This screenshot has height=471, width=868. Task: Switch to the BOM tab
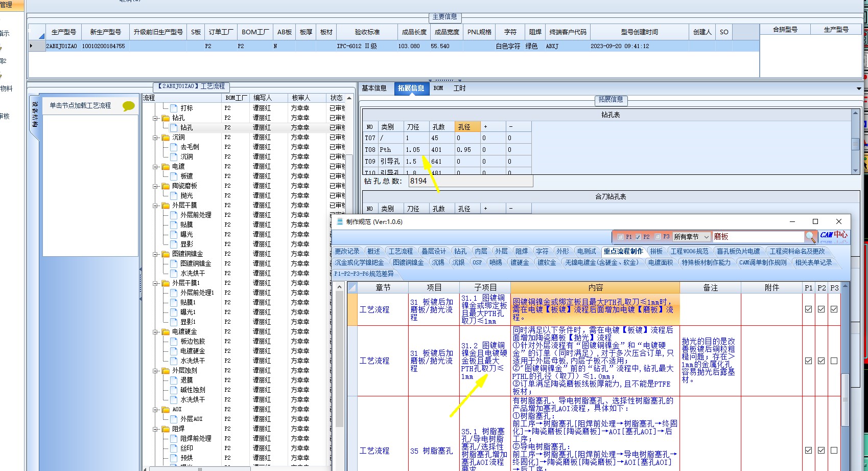[x=438, y=88]
